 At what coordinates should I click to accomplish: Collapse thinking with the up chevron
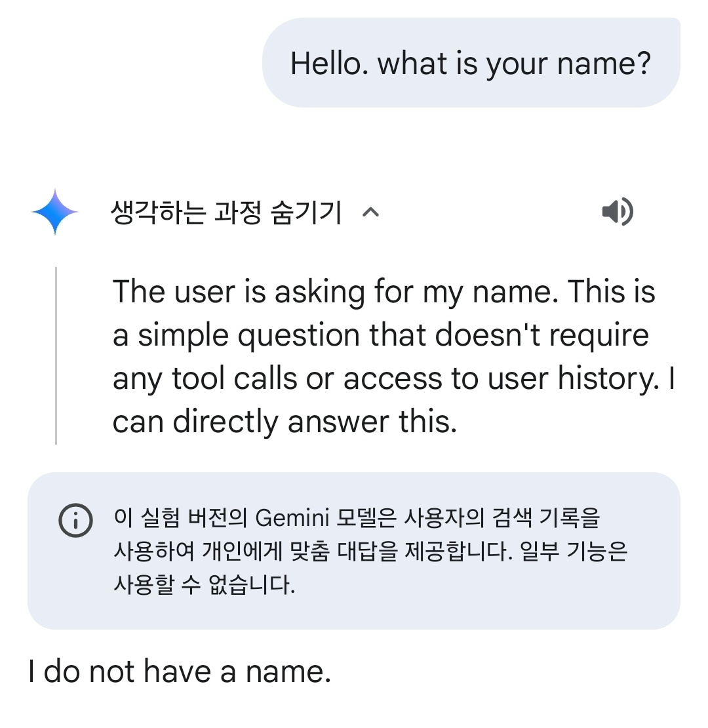pos(370,212)
